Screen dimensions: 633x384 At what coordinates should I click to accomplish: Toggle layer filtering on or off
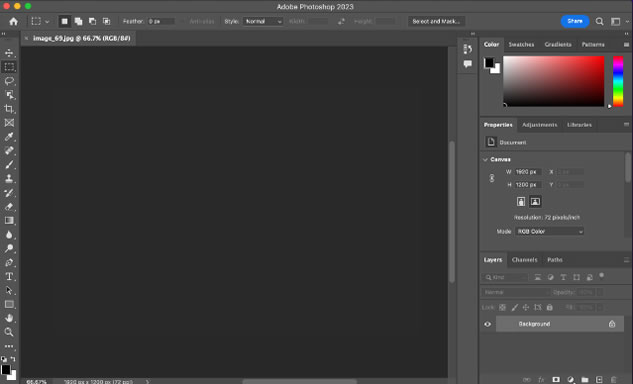(602, 275)
